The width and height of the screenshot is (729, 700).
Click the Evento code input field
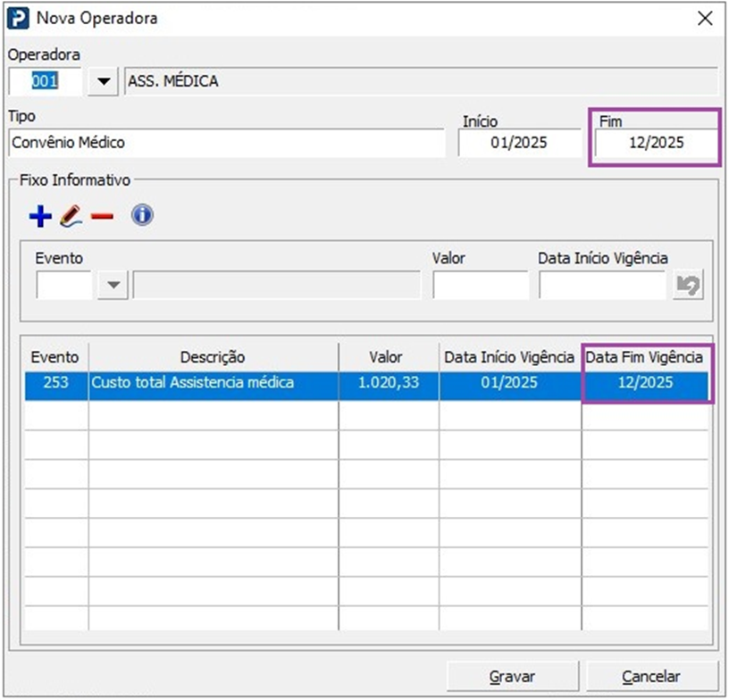[x=64, y=284]
